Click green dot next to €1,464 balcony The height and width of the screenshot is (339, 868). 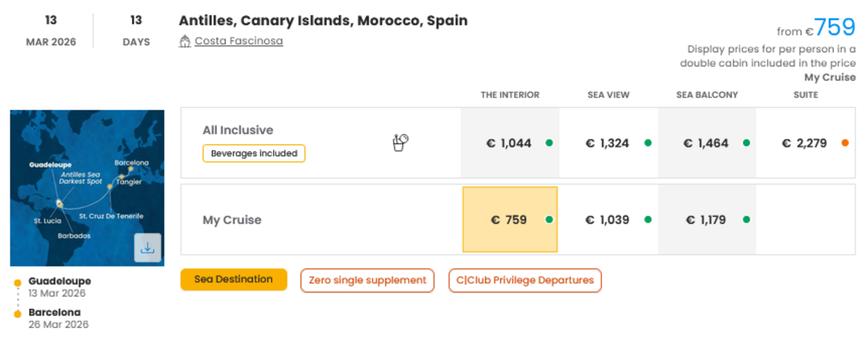[746, 143]
